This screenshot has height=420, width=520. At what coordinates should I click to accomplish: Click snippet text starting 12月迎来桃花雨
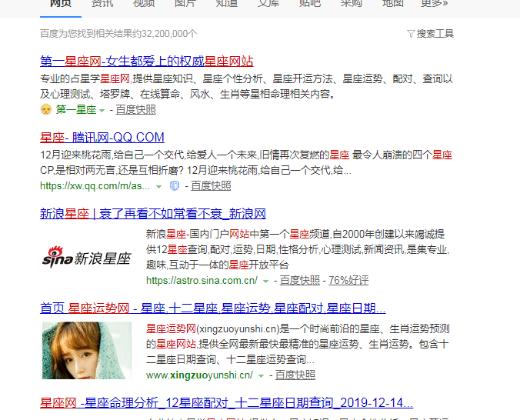click(246, 162)
